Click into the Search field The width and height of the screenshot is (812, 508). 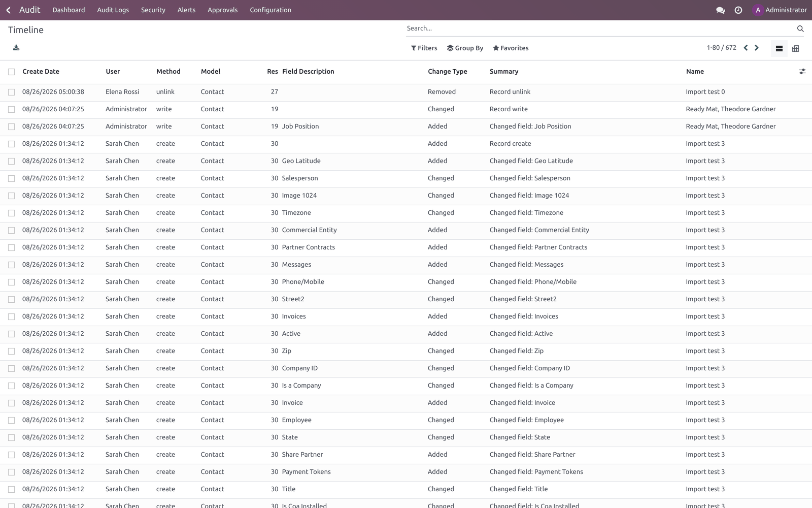coord(600,28)
